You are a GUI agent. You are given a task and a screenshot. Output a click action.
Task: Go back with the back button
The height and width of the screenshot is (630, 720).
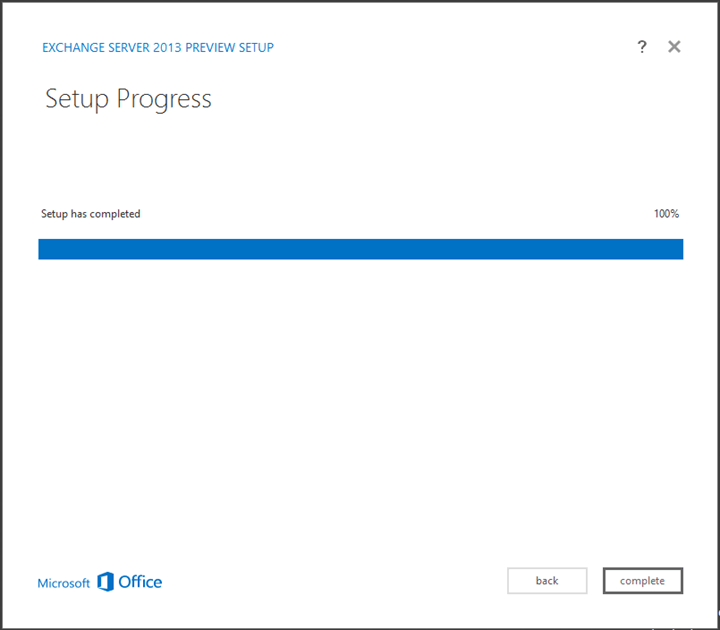(547, 581)
